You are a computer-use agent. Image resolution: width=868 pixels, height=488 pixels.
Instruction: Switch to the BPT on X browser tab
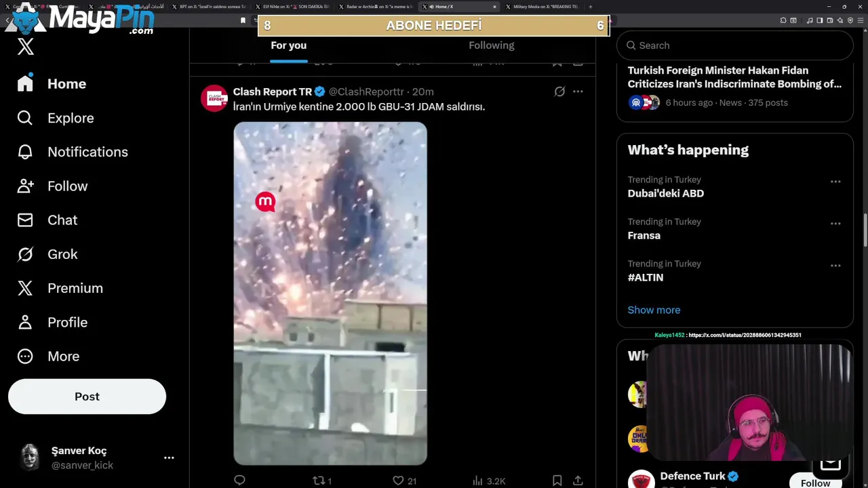pyautogui.click(x=209, y=7)
